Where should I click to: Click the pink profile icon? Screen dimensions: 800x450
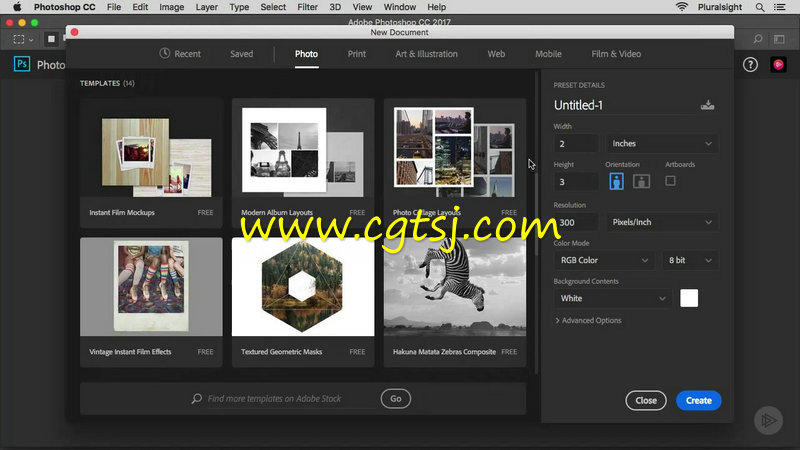(x=778, y=65)
